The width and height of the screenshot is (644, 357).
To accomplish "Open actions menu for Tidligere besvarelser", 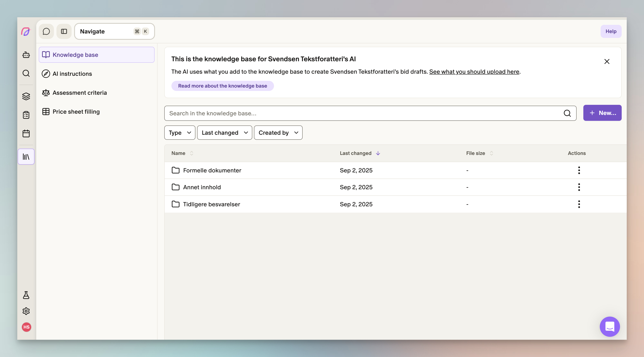I will pos(579,204).
